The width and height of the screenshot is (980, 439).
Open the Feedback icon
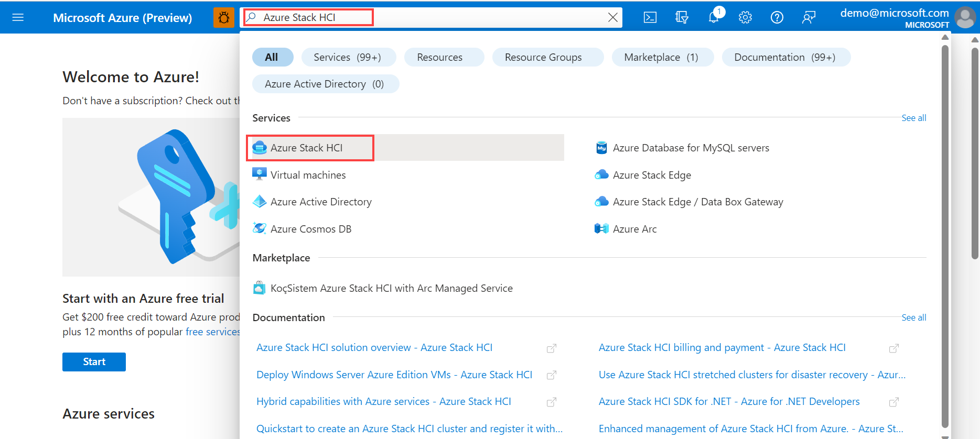pos(809,17)
